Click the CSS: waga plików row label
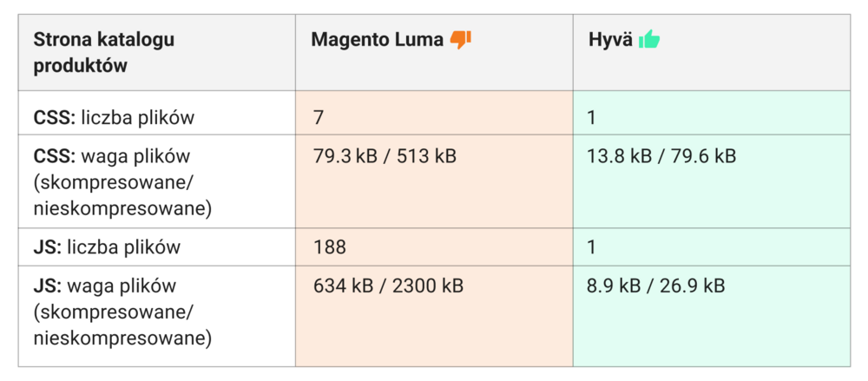The height and width of the screenshot is (381, 868). click(x=111, y=157)
